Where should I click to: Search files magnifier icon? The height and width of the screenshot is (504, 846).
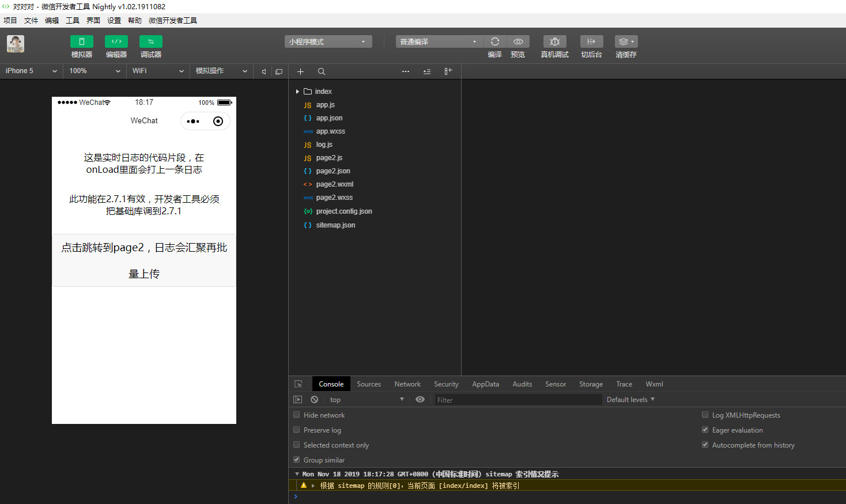coord(322,71)
